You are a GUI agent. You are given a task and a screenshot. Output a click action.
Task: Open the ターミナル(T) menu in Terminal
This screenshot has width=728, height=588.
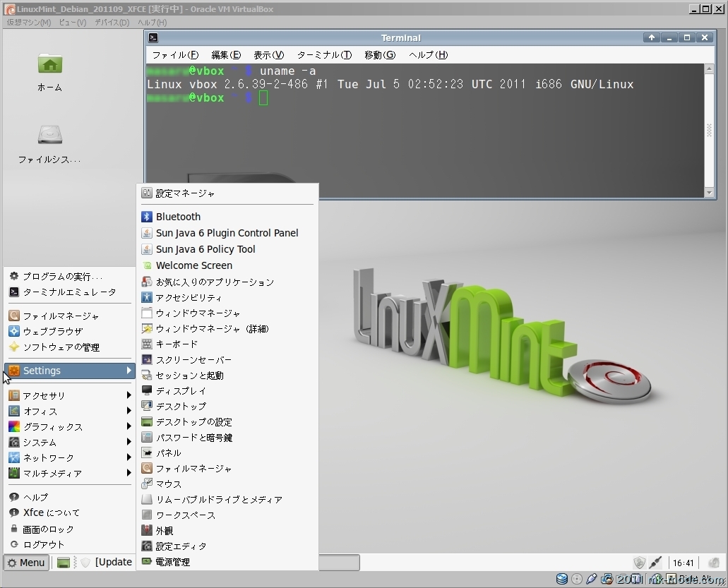pos(323,55)
